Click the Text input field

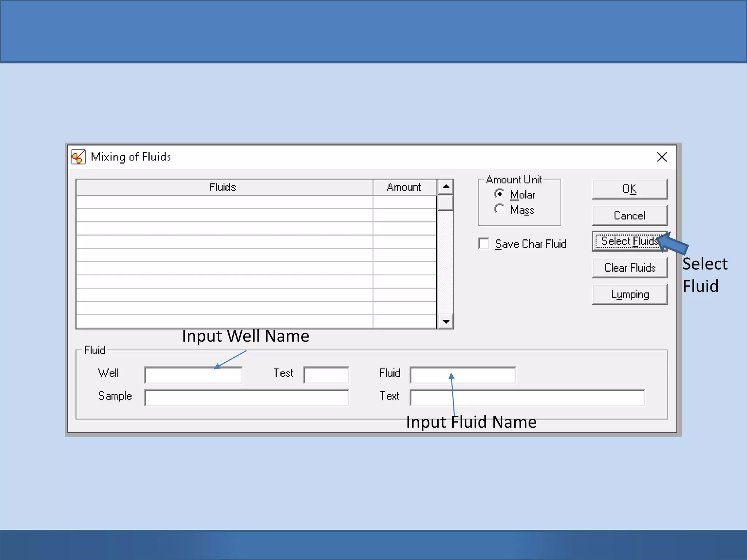[527, 398]
